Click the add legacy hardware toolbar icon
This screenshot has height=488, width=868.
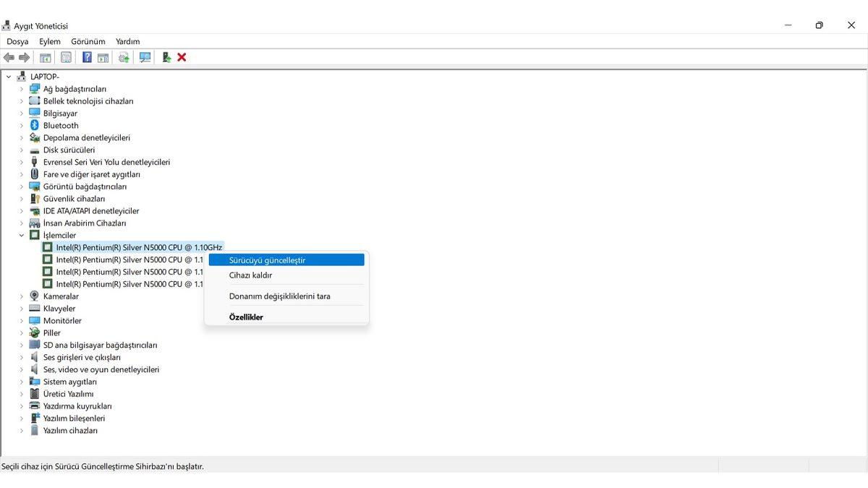[x=166, y=57]
